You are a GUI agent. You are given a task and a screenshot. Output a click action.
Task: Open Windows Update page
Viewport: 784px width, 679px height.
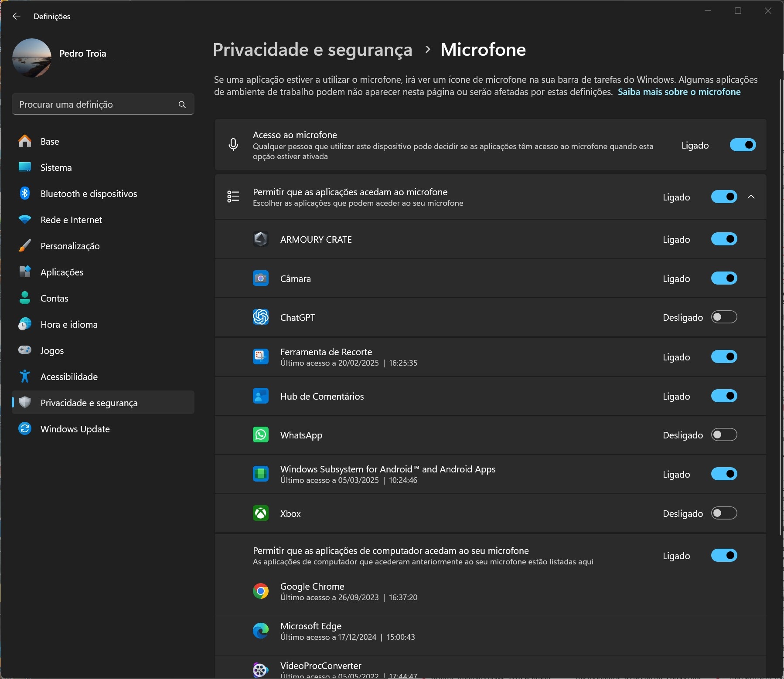point(103,429)
